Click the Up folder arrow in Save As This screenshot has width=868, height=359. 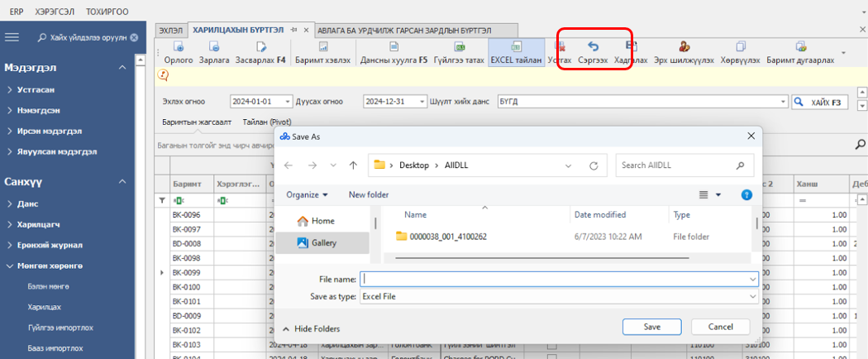point(353,165)
